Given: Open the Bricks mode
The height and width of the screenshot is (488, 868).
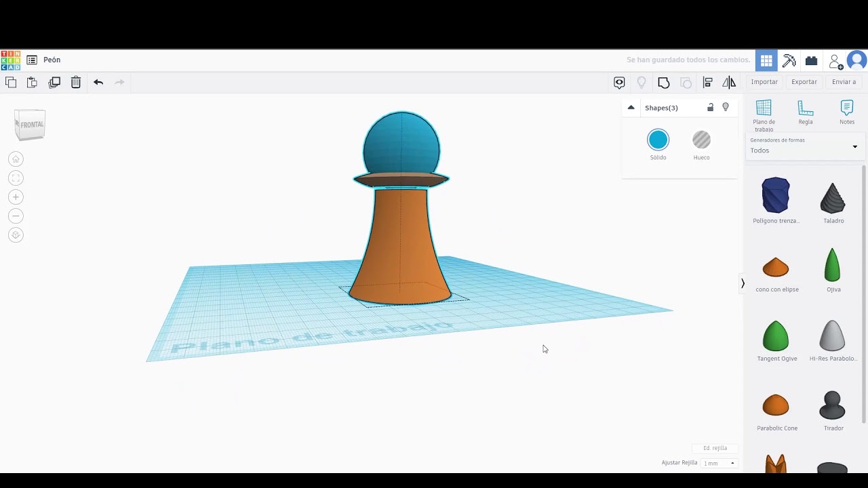Looking at the screenshot, I should tap(811, 60).
